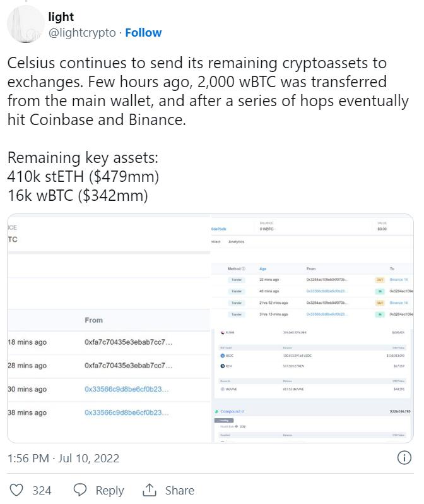424x504 pixels.
Task: Click the Compound protocol logo icon
Action: 216,411
